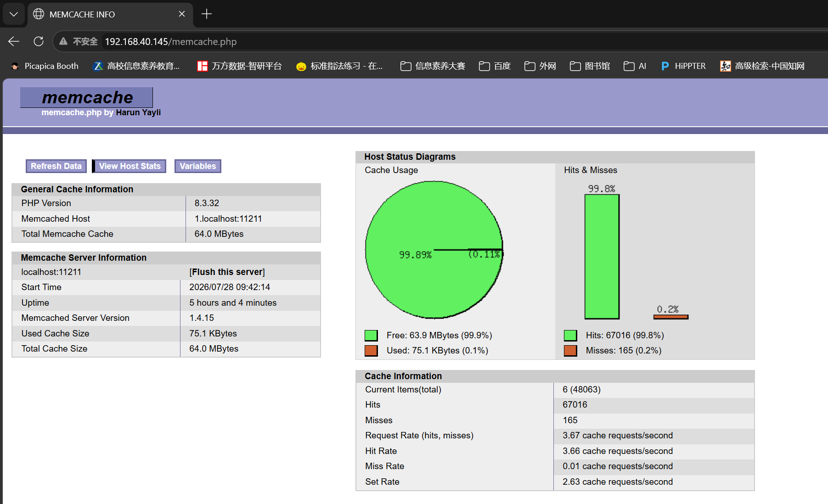
Task: Open the Picapica Booth bookmark
Action: tap(45, 66)
